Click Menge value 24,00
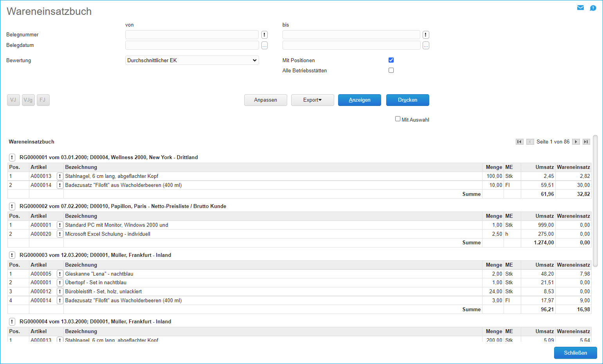Image resolution: width=603 pixels, height=364 pixels. point(495,291)
